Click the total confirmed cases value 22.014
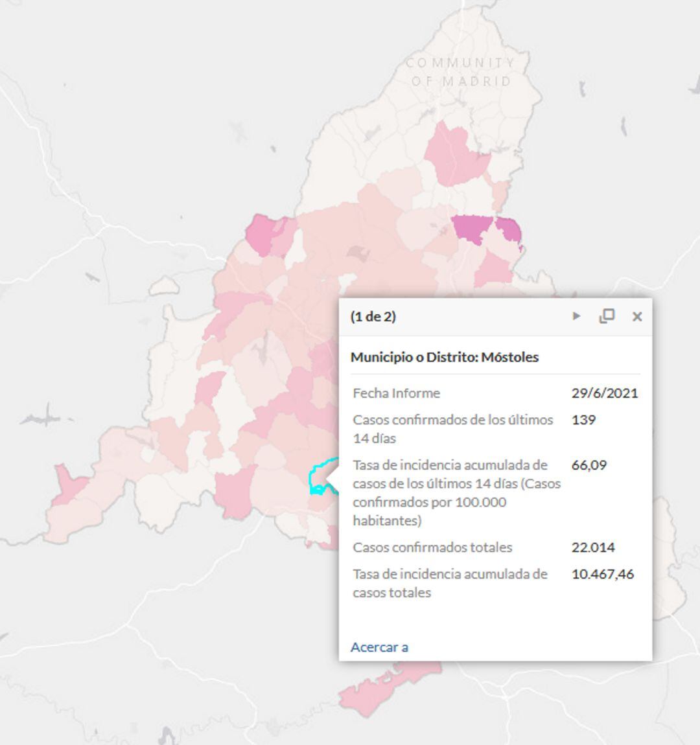 pos(593,547)
